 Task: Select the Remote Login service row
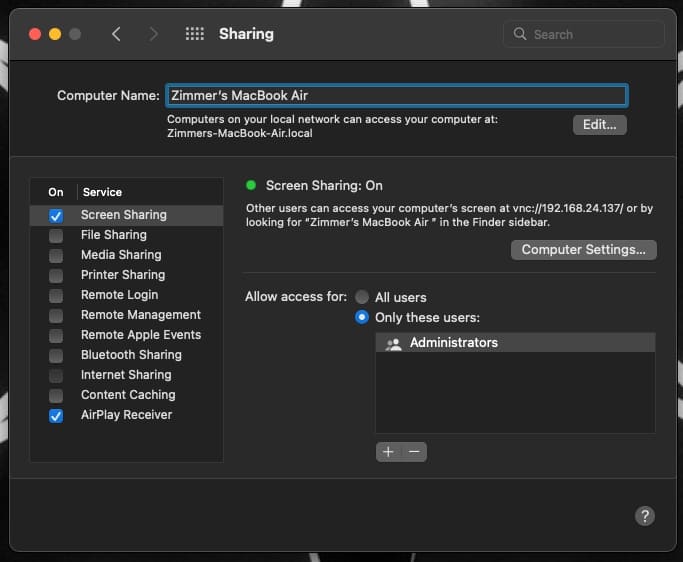pos(126,295)
